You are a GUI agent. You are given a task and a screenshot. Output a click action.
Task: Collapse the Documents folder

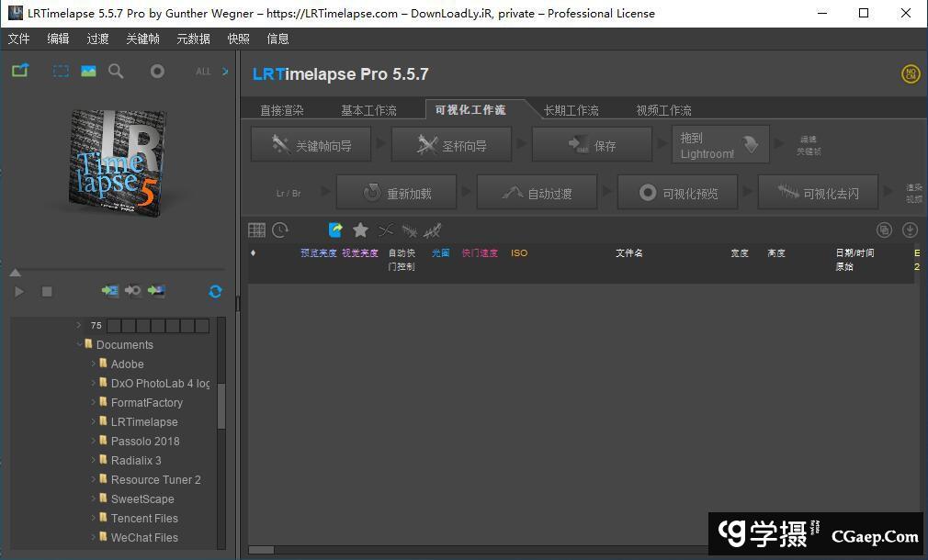point(79,345)
